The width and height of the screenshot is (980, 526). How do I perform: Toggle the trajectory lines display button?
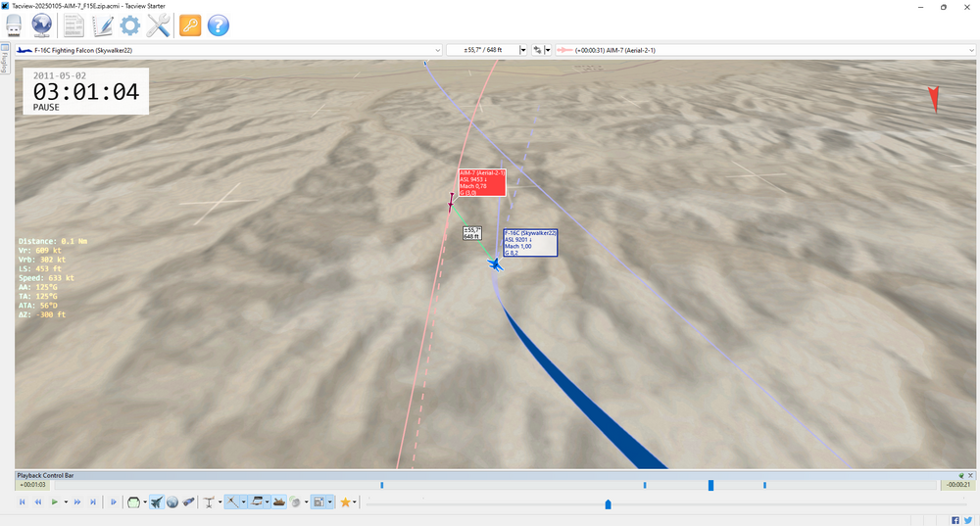(232, 502)
